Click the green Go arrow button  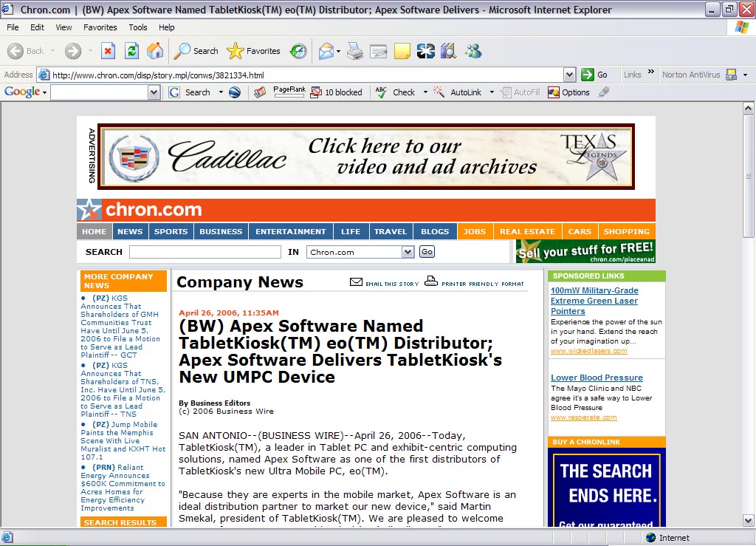tap(594, 75)
